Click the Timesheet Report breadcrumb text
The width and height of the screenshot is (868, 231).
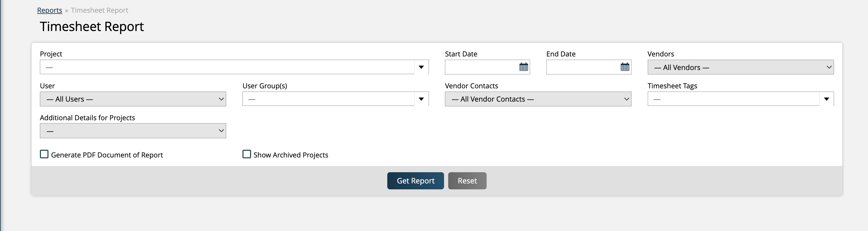[x=99, y=10]
